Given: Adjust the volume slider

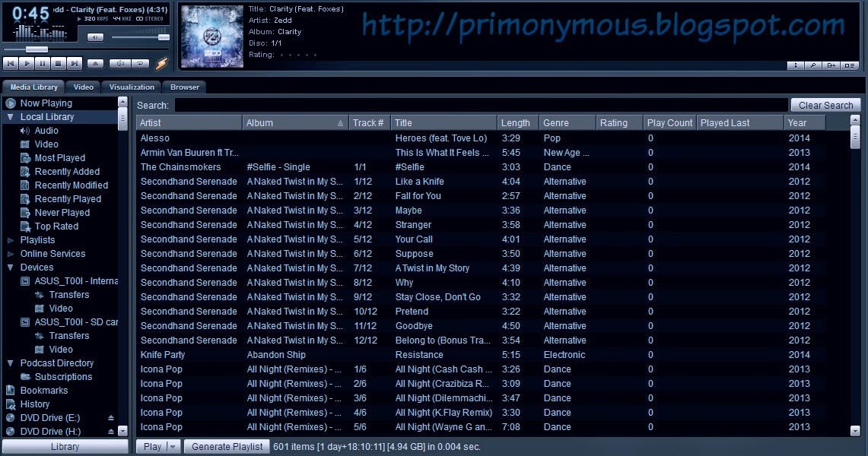Looking at the screenshot, I should [x=141, y=37].
